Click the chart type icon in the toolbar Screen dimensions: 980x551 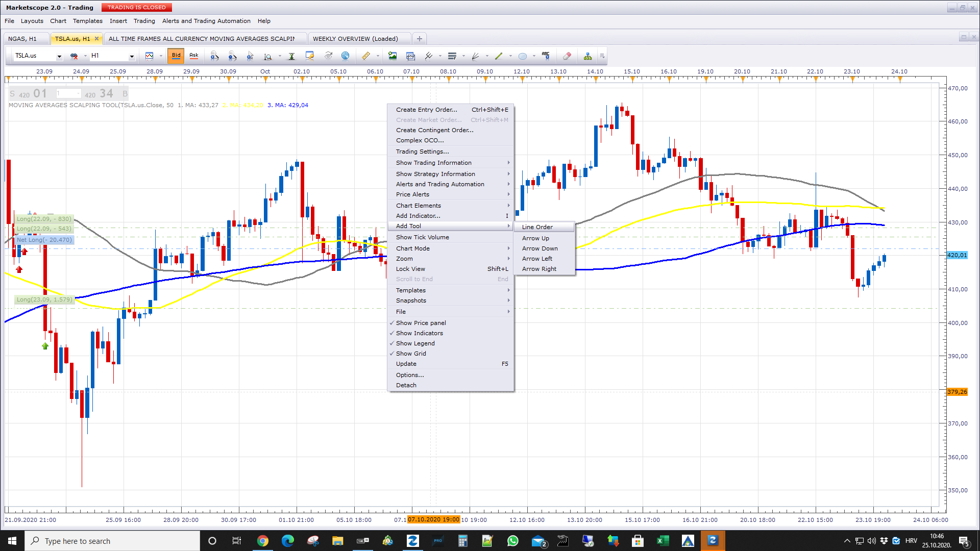tap(149, 56)
